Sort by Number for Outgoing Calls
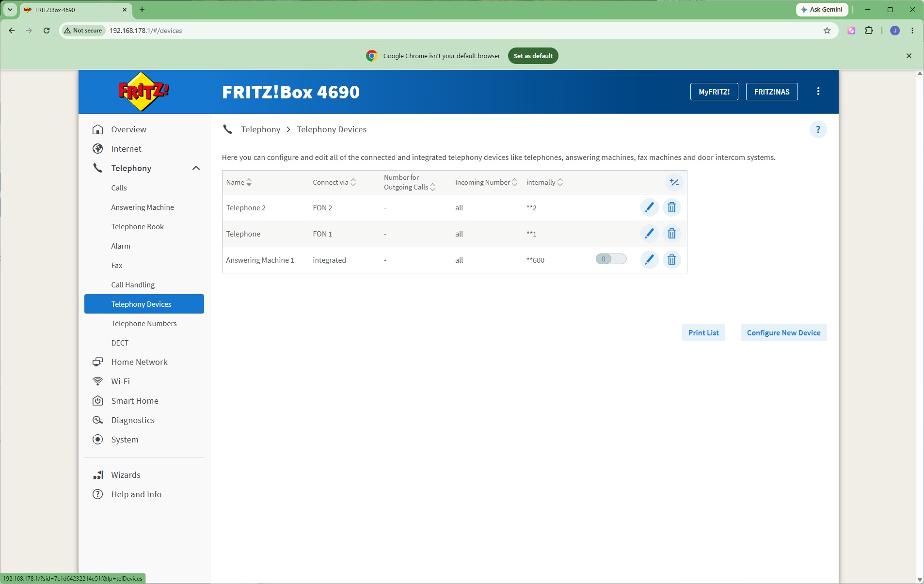 click(x=433, y=187)
